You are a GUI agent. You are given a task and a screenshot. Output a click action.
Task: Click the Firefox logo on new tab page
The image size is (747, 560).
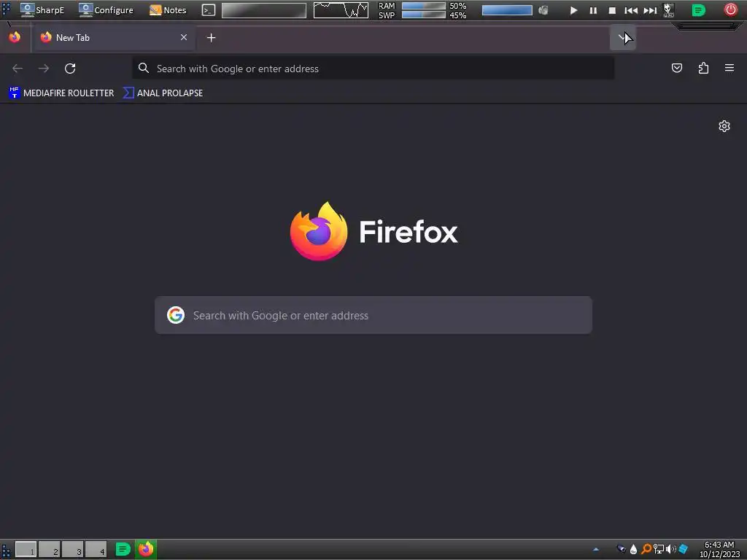(x=374, y=231)
